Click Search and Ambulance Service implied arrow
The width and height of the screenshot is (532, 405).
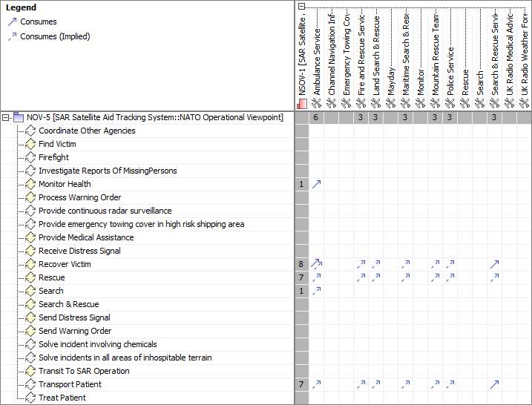pos(316,291)
